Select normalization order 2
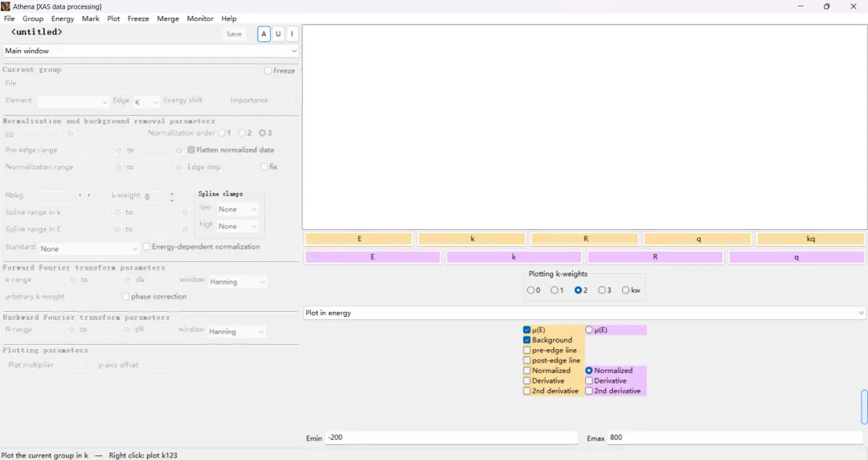The width and height of the screenshot is (868, 460). click(x=242, y=133)
